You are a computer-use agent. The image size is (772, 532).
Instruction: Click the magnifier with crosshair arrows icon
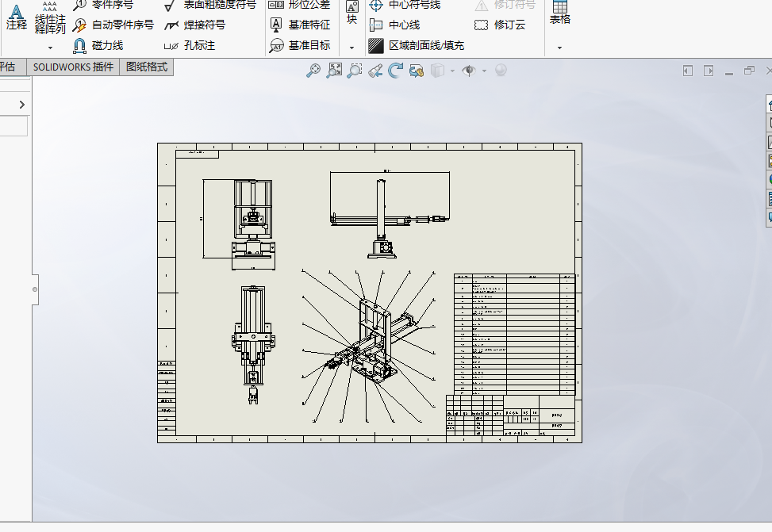click(313, 71)
